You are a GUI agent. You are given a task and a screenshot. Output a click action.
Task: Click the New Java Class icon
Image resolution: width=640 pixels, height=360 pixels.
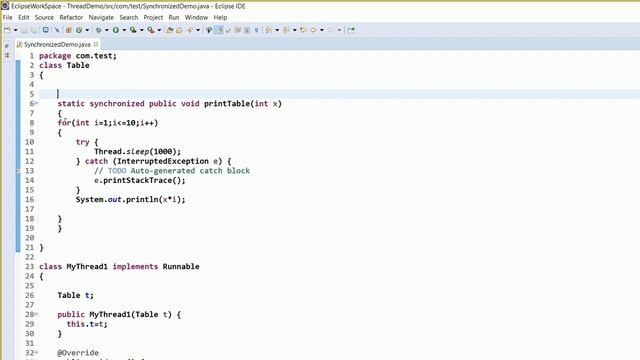coord(79,30)
